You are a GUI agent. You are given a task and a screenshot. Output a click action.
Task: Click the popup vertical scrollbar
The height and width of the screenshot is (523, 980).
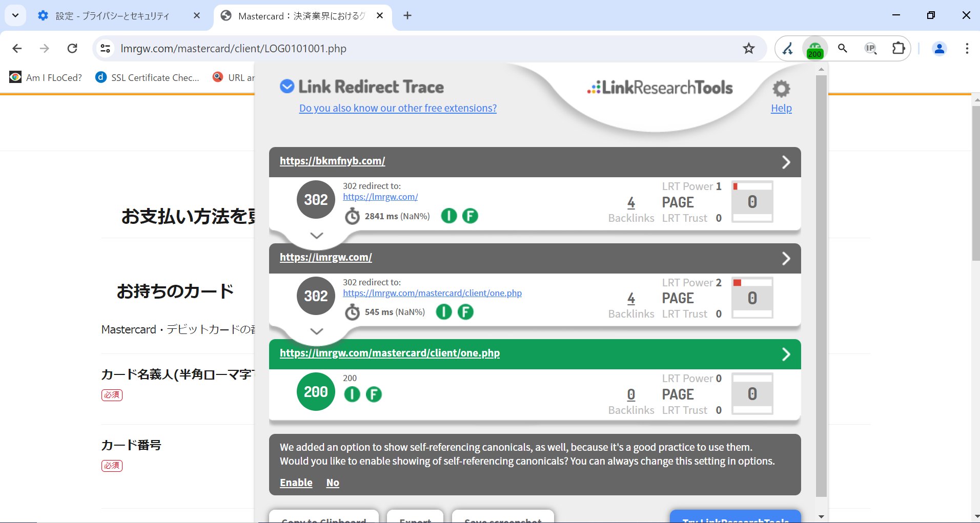tap(821, 286)
